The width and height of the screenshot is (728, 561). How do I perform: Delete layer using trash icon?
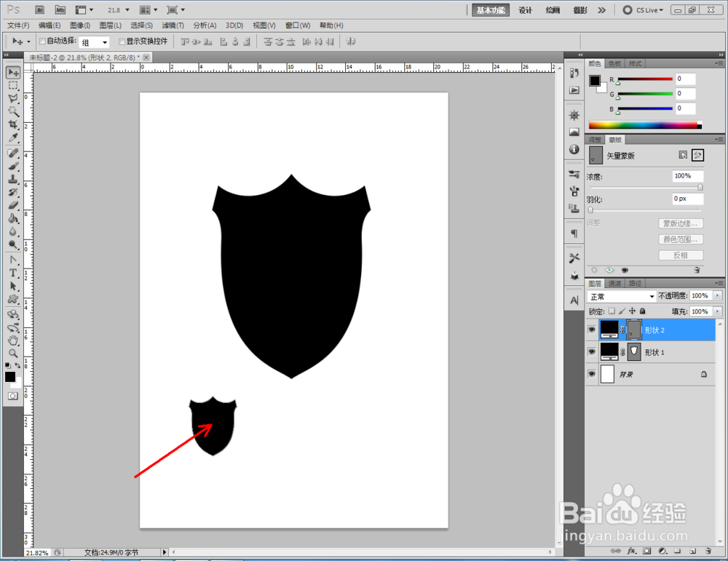coord(708,551)
